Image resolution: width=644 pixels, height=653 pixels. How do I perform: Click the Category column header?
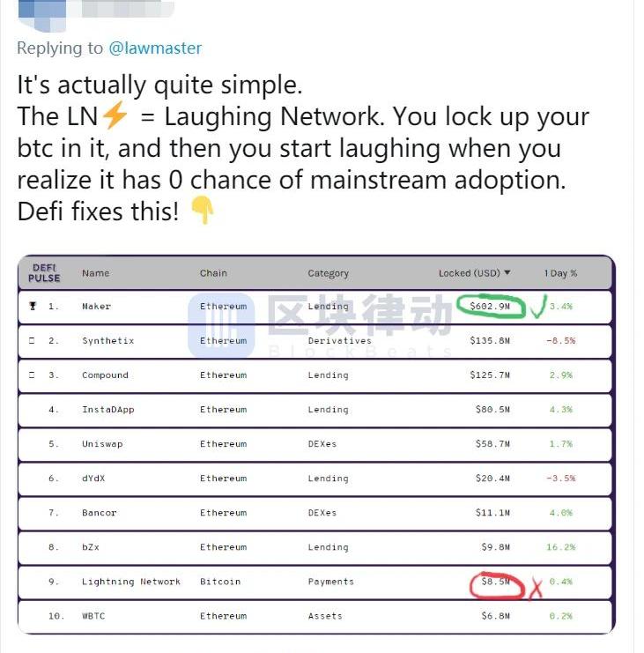tap(328, 273)
